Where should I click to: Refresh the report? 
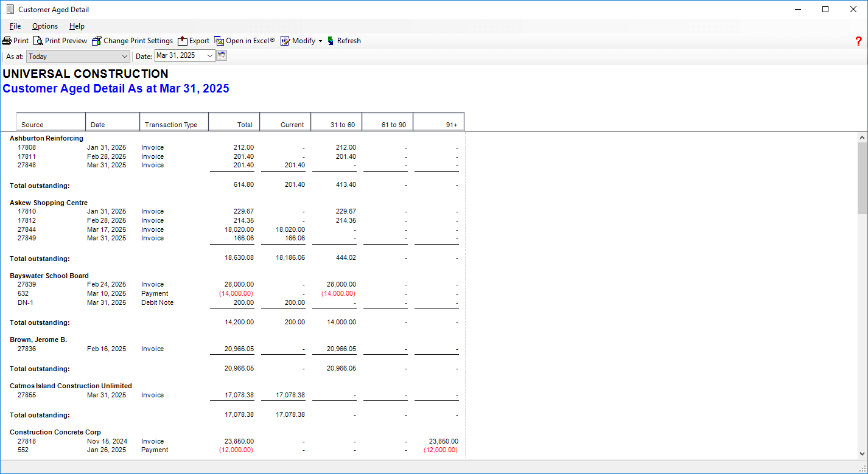tap(344, 41)
